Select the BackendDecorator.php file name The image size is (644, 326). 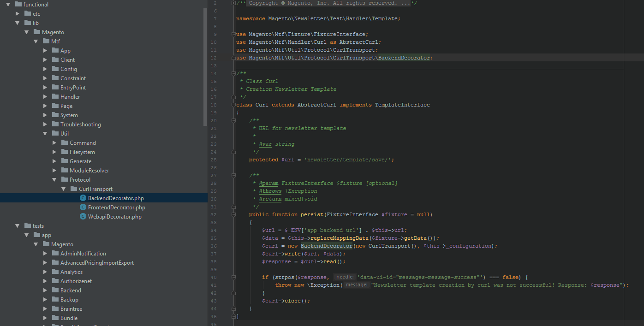pyautogui.click(x=116, y=198)
